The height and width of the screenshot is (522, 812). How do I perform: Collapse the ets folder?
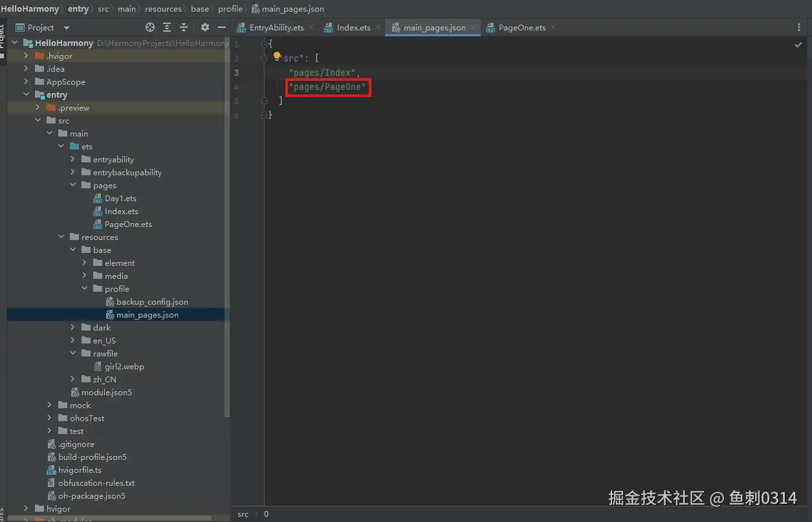pyautogui.click(x=61, y=147)
